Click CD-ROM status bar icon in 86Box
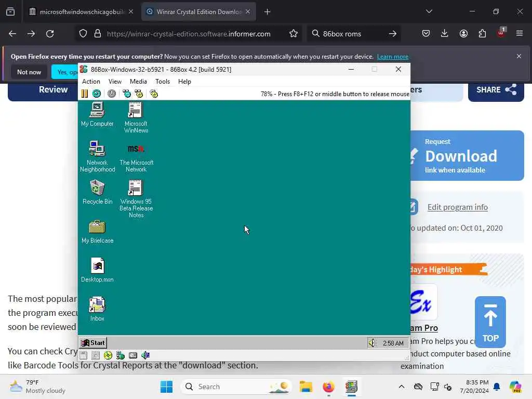Image resolution: width=532 pixels, height=399 pixels. click(x=108, y=355)
